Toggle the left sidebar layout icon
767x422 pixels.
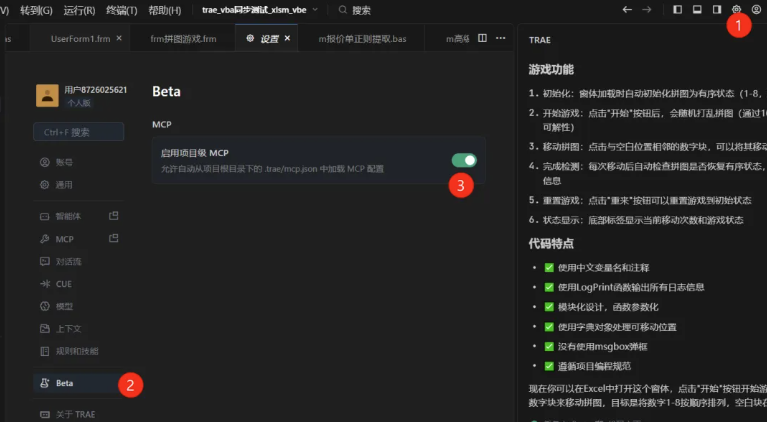point(677,10)
